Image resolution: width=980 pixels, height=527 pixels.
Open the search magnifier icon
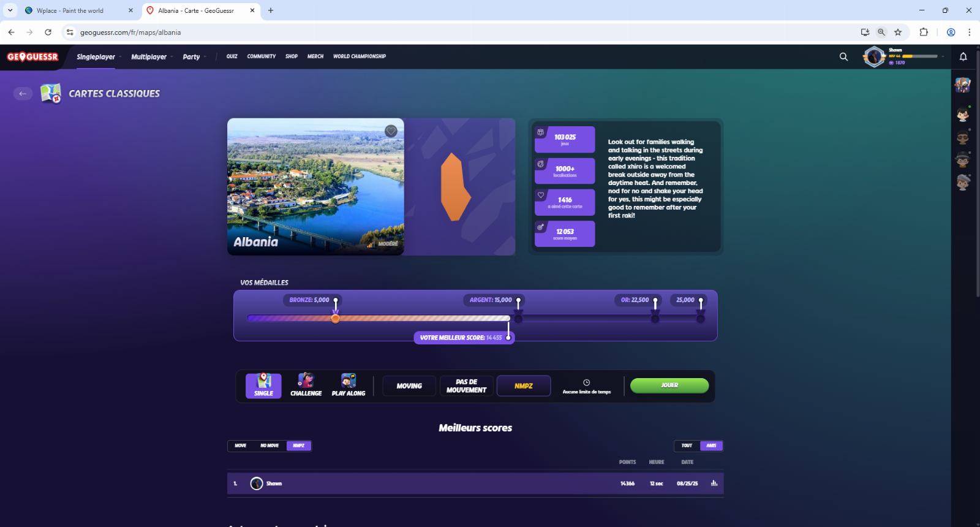(x=843, y=57)
